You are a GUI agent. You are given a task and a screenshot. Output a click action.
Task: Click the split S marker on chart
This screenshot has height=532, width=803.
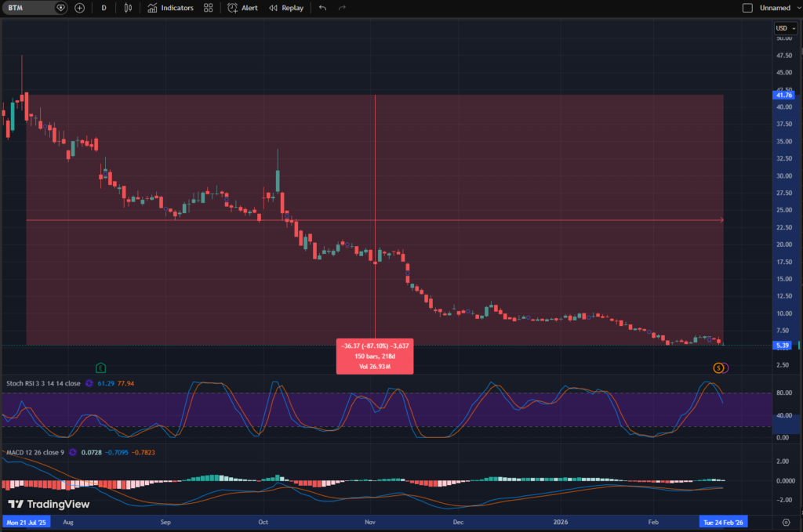click(x=718, y=367)
